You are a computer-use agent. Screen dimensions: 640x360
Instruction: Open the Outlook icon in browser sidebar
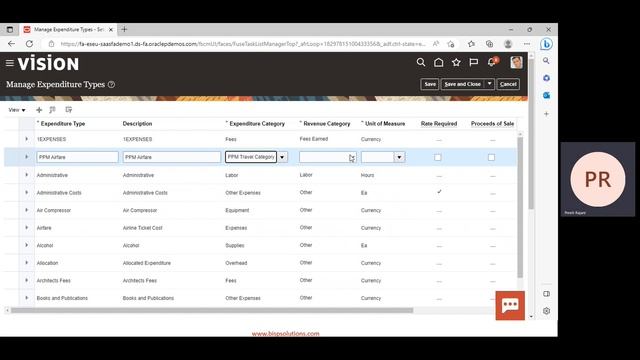point(546,96)
